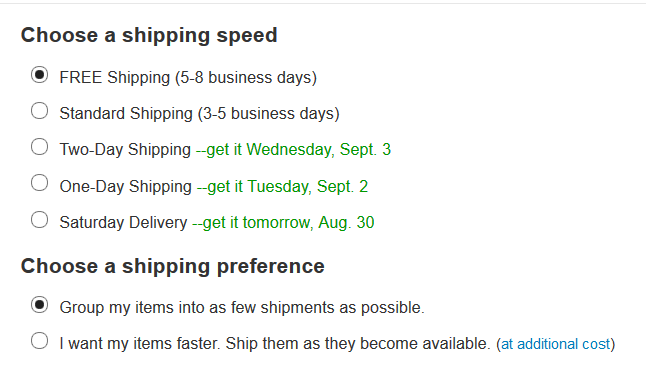Viewport: 646px width, 391px height.
Task: Click the 'Standard Shipping (3-5 business days)' label text
Action: (x=199, y=114)
